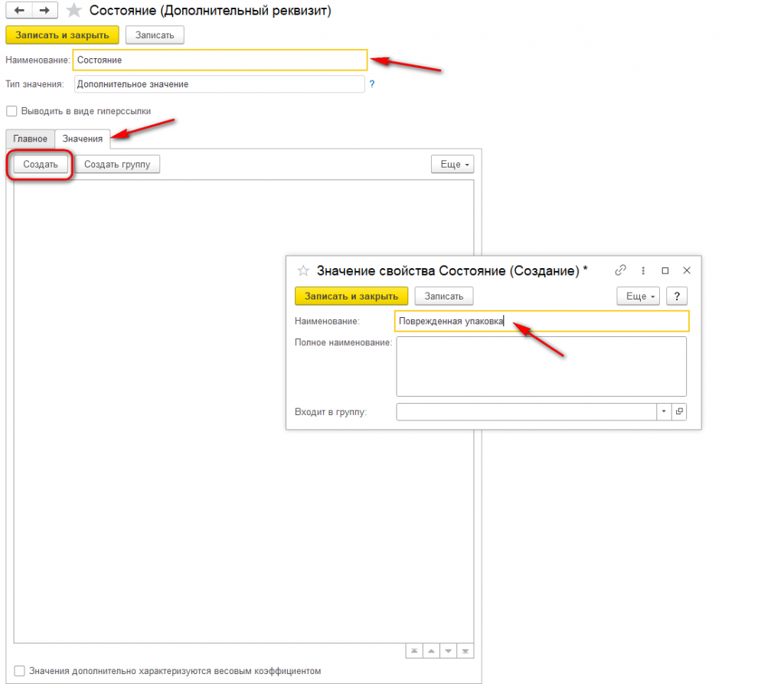The height and width of the screenshot is (684, 784).
Task: Add Состояние form to favorites star
Action: [74, 10]
